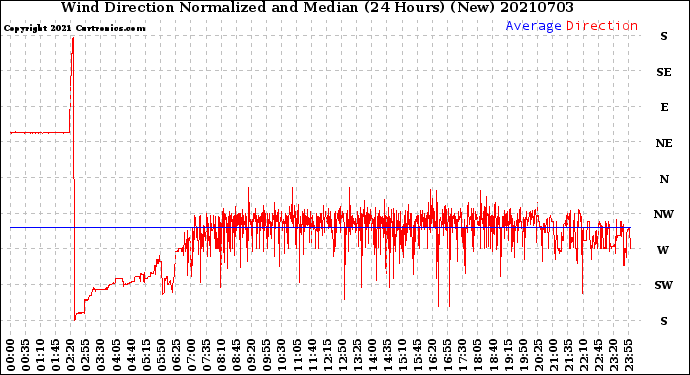Select the 02:55 time label
Viewport: 690px width, 375px height.
(x=86, y=356)
